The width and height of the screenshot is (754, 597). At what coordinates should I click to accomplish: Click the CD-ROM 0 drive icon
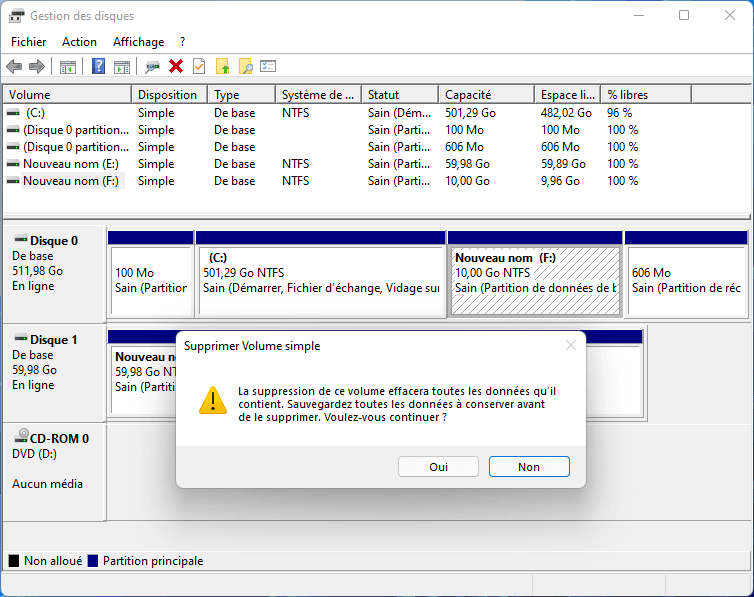coord(21,436)
